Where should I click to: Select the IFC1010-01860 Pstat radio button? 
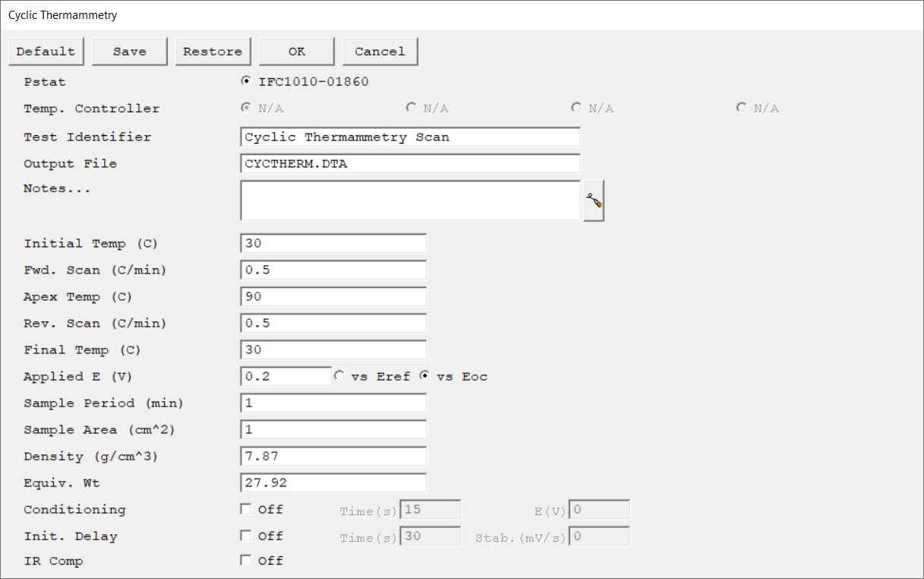click(x=246, y=81)
